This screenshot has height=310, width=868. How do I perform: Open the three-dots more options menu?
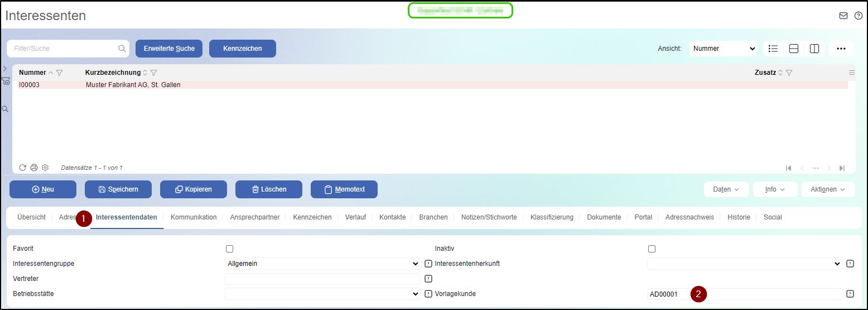pyautogui.click(x=841, y=49)
